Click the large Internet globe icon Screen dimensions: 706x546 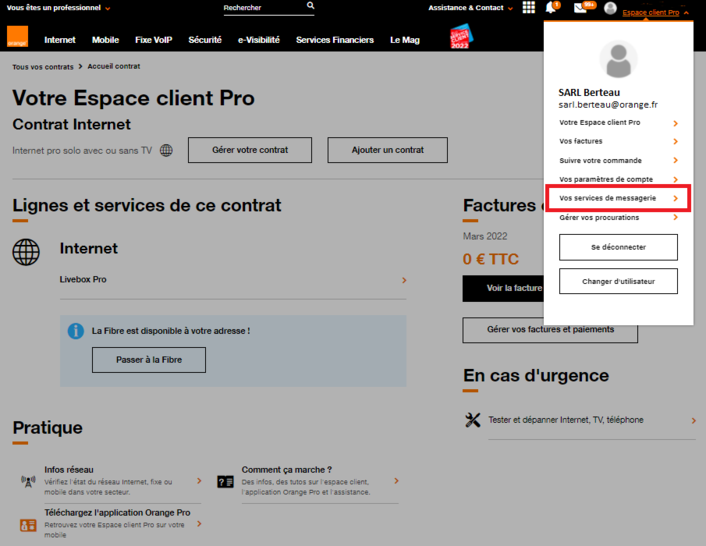(26, 252)
